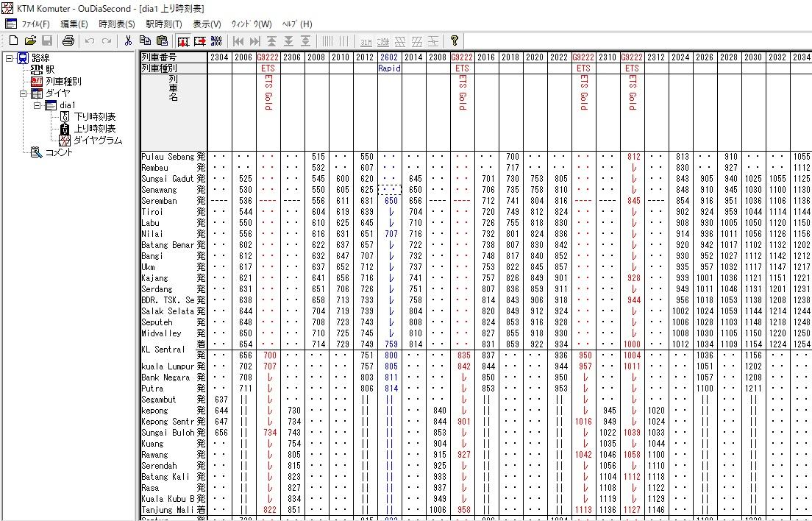Screen dimensions: 812x521
Task: Open the 時刻表(S) menu
Action: 116,24
